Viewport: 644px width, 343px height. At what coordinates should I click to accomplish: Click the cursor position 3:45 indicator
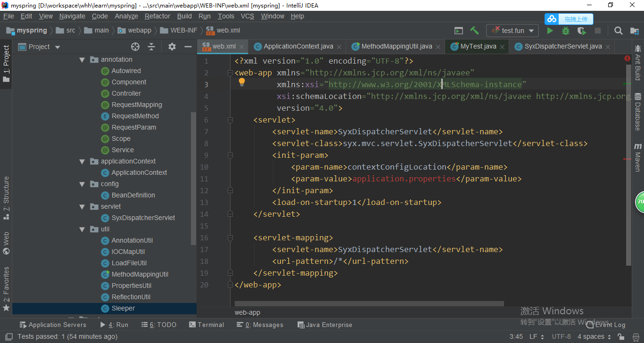pyautogui.click(x=516, y=337)
